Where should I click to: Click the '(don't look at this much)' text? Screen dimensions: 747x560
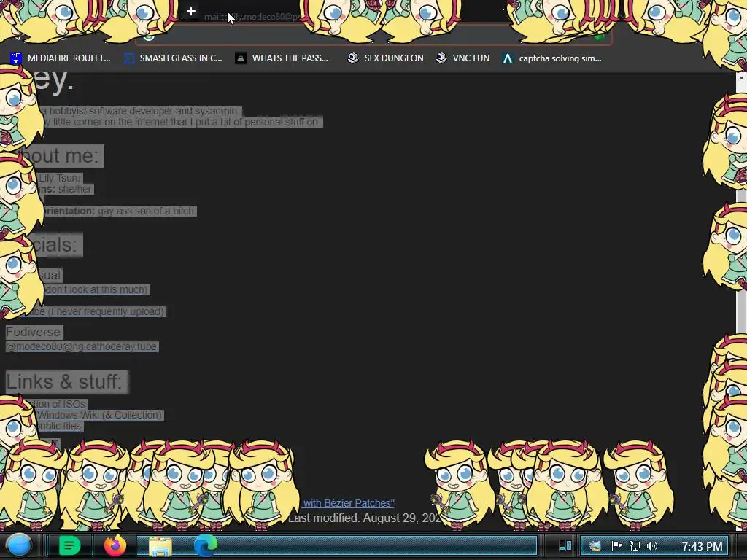[97, 289]
